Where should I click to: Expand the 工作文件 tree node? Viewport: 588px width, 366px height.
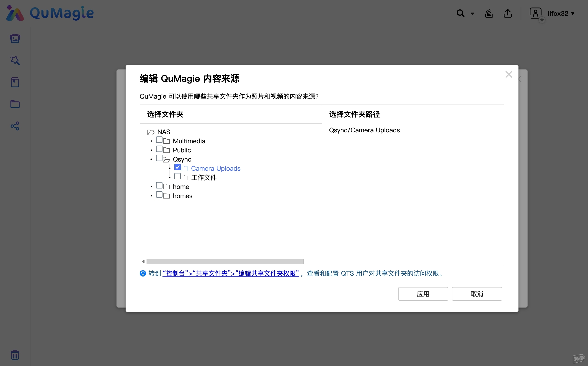pyautogui.click(x=170, y=178)
